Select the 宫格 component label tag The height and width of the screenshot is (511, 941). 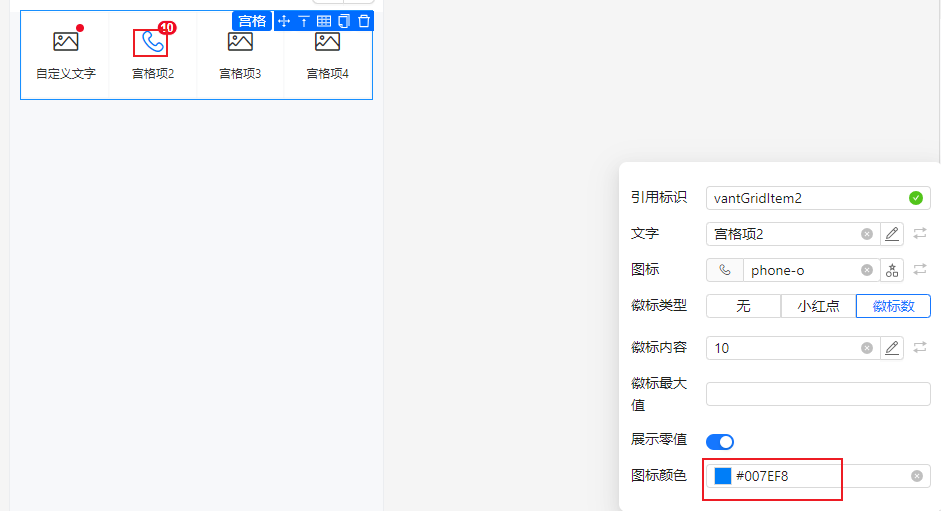coord(252,21)
